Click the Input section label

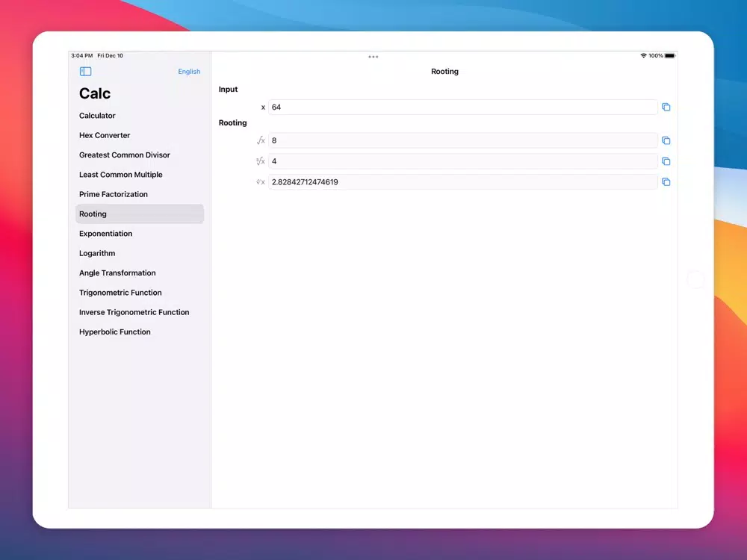click(228, 90)
